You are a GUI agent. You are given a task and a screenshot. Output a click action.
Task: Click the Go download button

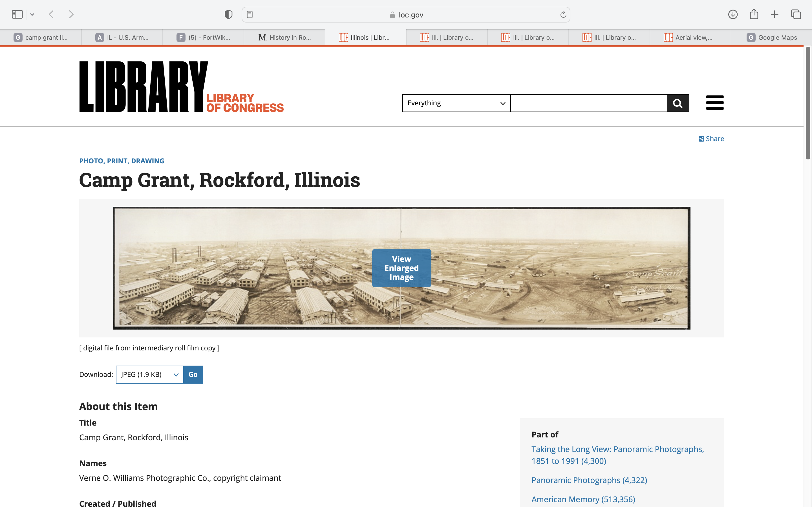[x=193, y=374]
